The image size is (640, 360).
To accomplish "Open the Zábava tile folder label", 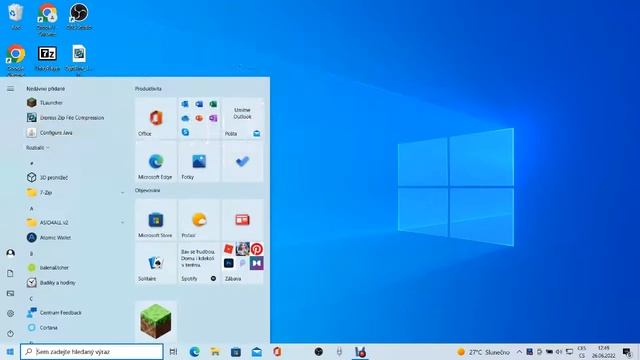I will pyautogui.click(x=233, y=279).
